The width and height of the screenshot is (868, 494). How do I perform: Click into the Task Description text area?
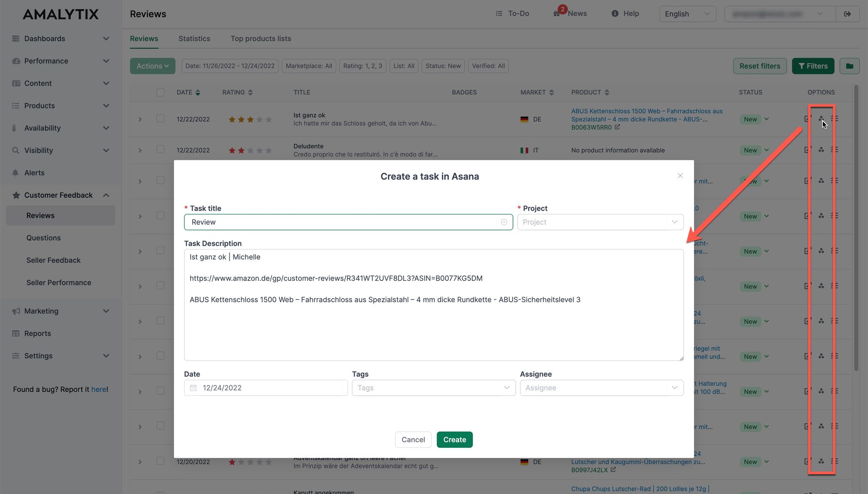pyautogui.click(x=434, y=305)
